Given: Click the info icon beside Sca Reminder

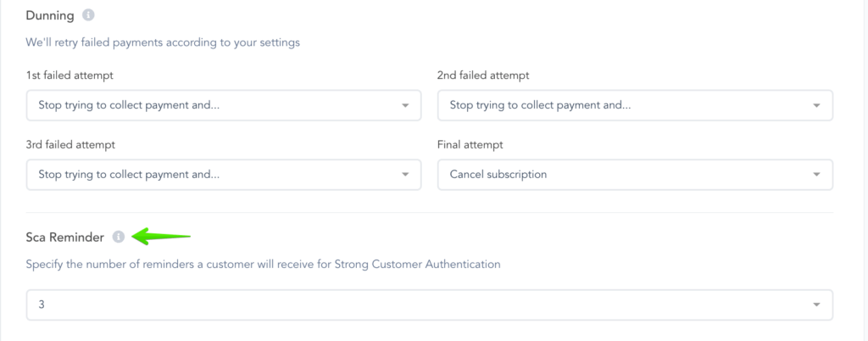Looking at the screenshot, I should coord(119,237).
